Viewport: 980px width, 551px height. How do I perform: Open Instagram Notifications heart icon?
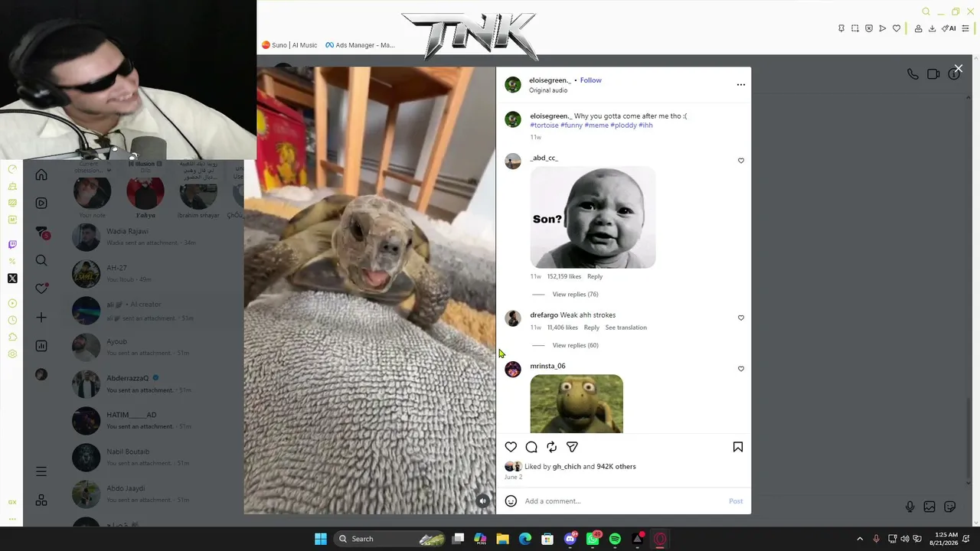(41, 289)
